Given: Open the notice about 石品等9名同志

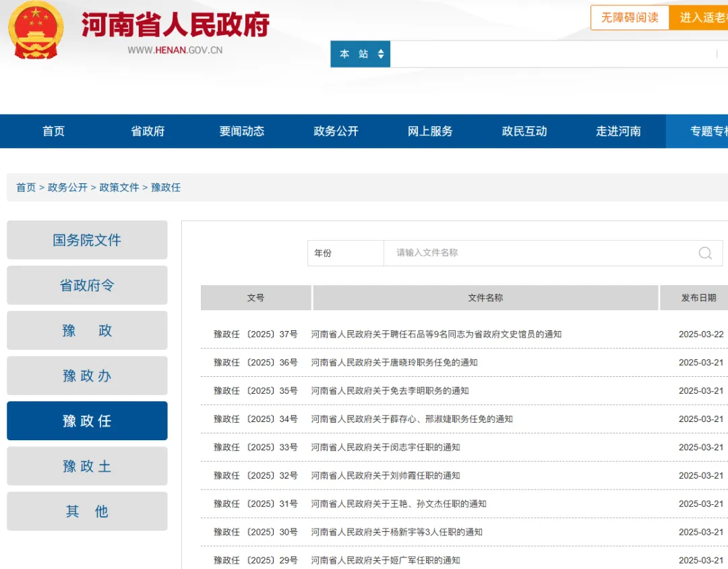Looking at the screenshot, I should click(x=435, y=334).
